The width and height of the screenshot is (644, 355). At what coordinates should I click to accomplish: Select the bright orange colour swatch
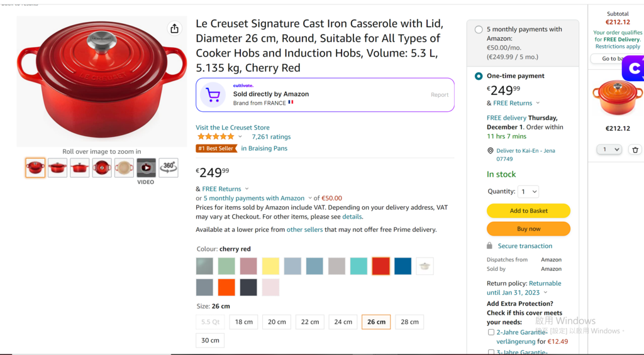[226, 287]
